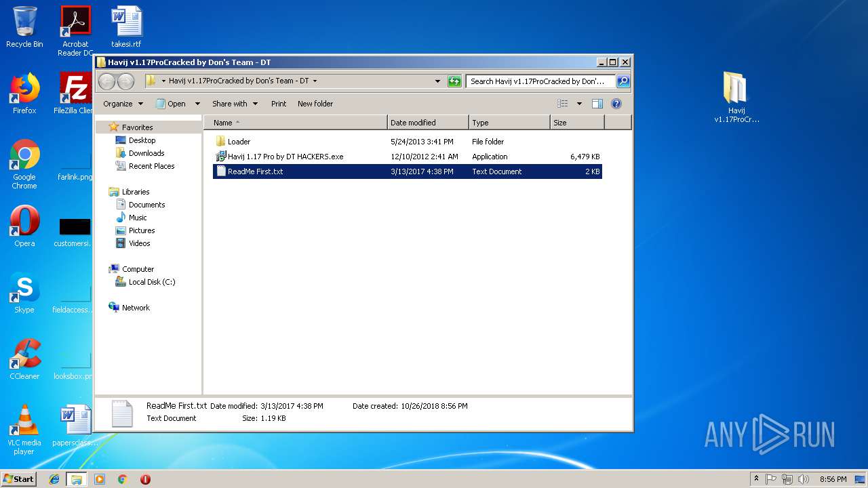
Task: Click Show desktop button at taskbar end
Action: [860, 479]
